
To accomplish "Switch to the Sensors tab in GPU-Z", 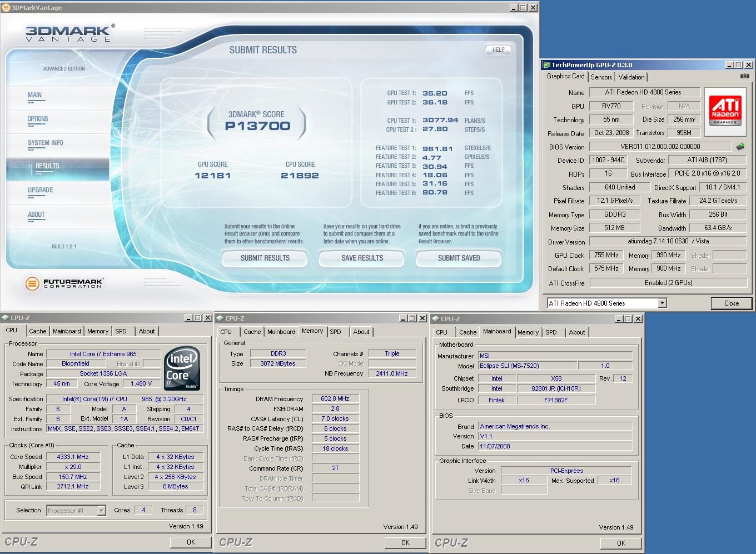I will [601, 77].
